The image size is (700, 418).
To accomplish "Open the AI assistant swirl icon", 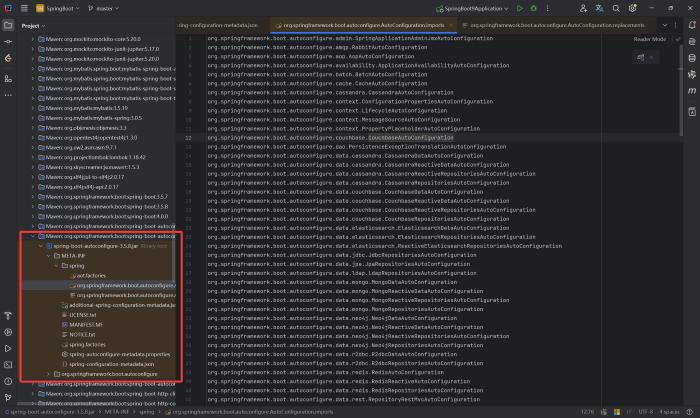I will click(x=692, y=42).
